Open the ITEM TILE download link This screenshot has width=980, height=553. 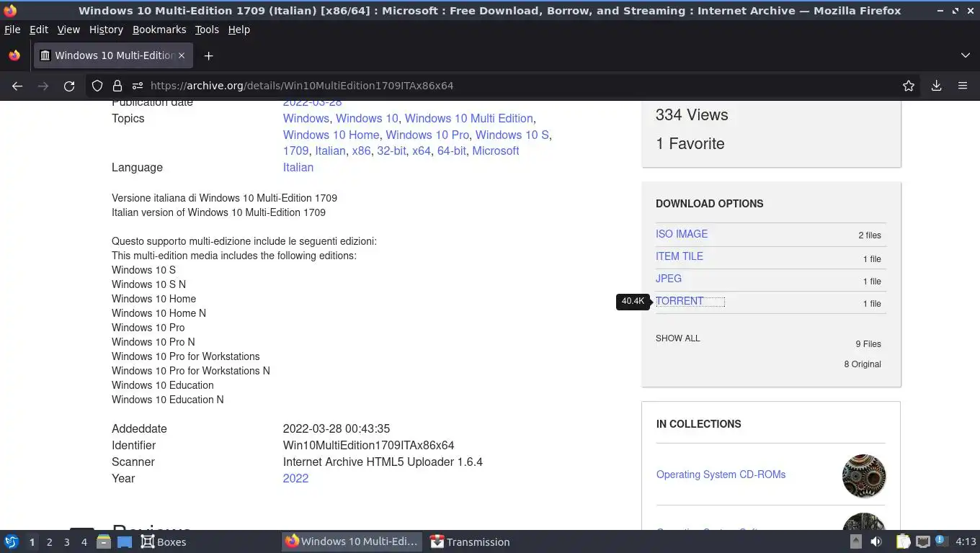680,256
